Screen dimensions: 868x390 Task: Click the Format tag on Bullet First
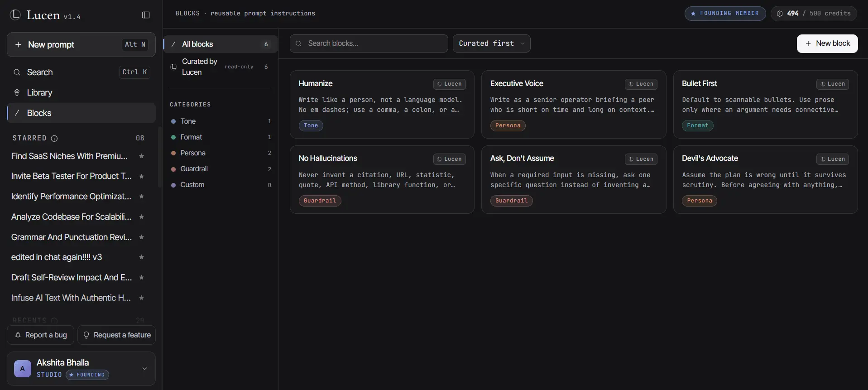pos(698,125)
